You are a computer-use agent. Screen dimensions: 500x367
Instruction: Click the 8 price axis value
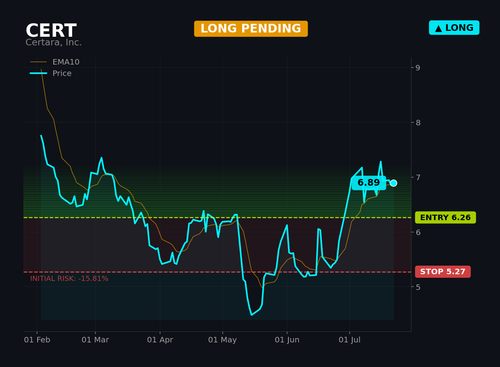[418, 123]
